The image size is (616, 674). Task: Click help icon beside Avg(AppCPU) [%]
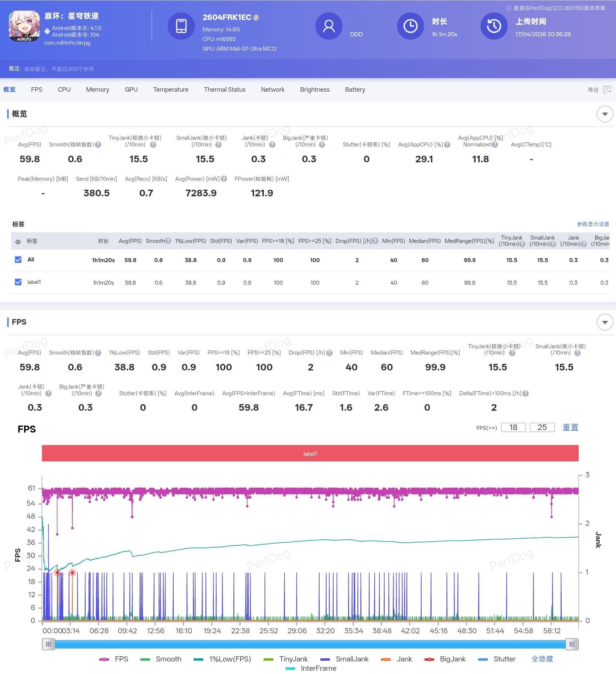click(447, 145)
